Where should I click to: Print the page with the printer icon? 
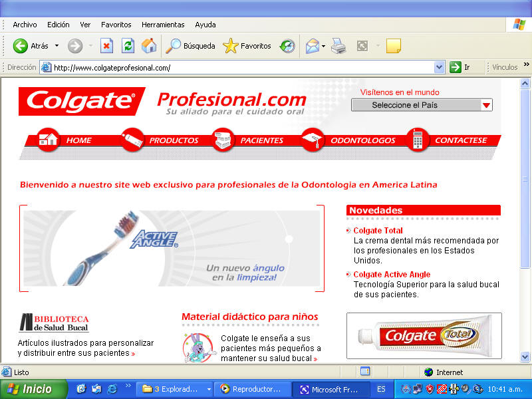point(338,46)
